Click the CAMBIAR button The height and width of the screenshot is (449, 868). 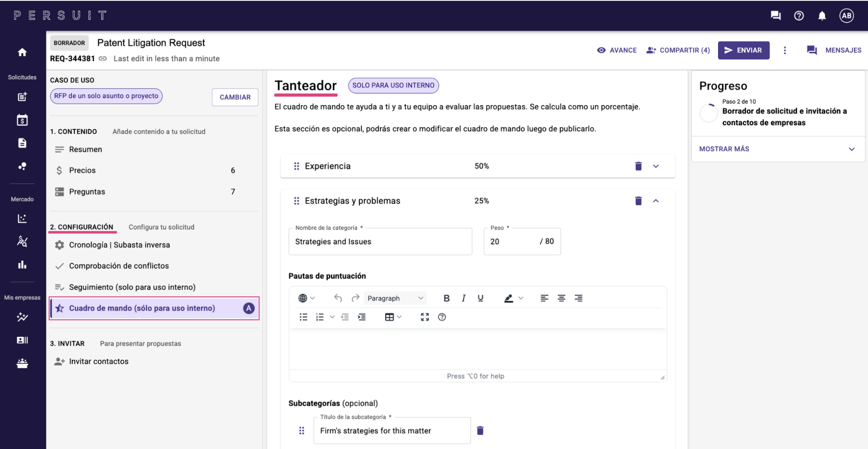coord(235,97)
